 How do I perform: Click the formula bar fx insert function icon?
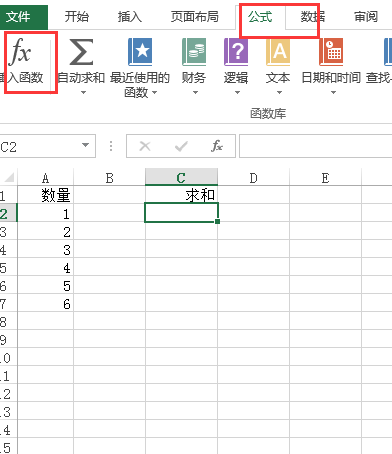(x=217, y=146)
